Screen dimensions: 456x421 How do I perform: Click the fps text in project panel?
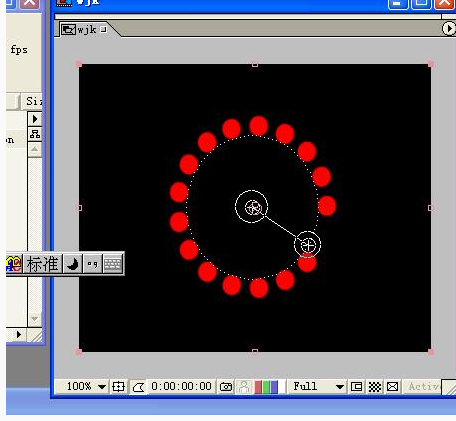[x=19, y=50]
